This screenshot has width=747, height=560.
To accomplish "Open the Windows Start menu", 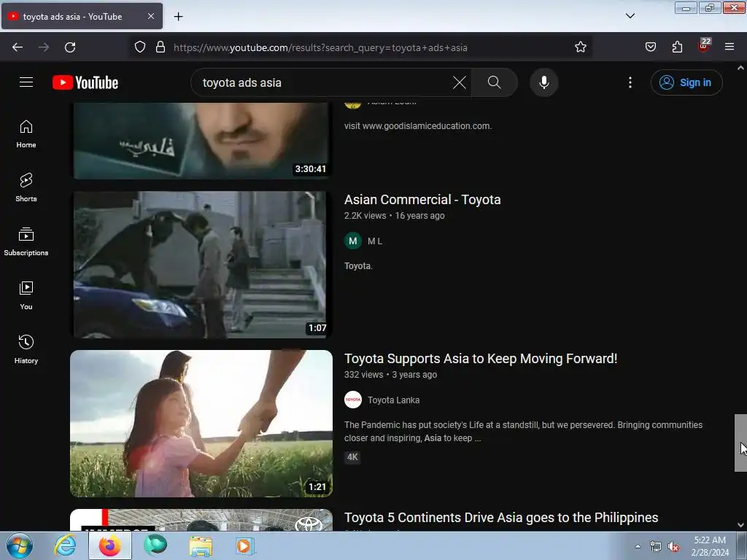I will [20, 545].
